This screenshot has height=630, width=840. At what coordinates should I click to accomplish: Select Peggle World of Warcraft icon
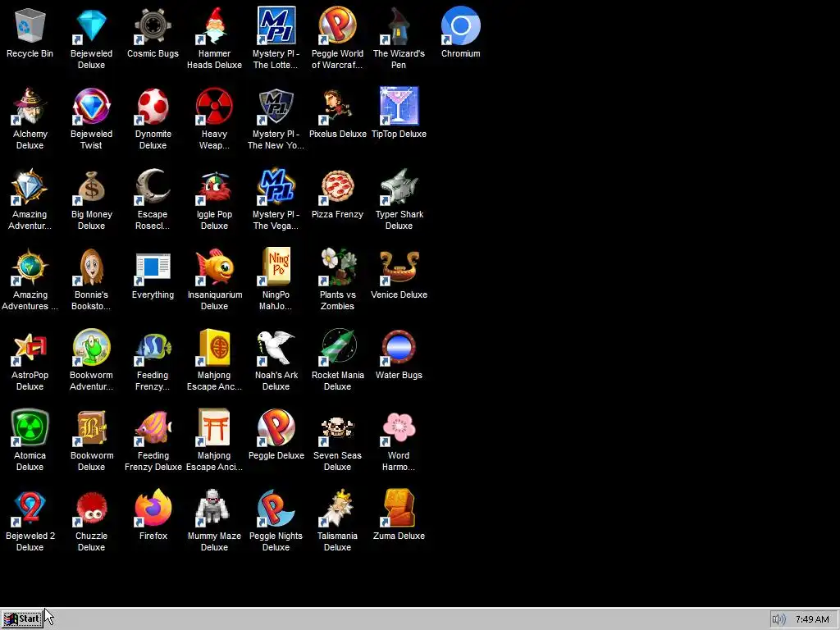337,25
